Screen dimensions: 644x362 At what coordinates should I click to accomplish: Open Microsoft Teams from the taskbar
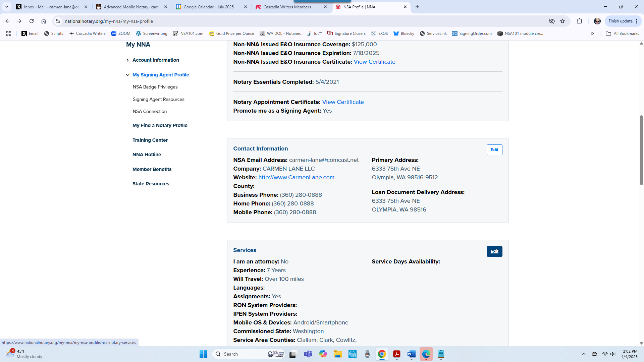tap(308, 354)
